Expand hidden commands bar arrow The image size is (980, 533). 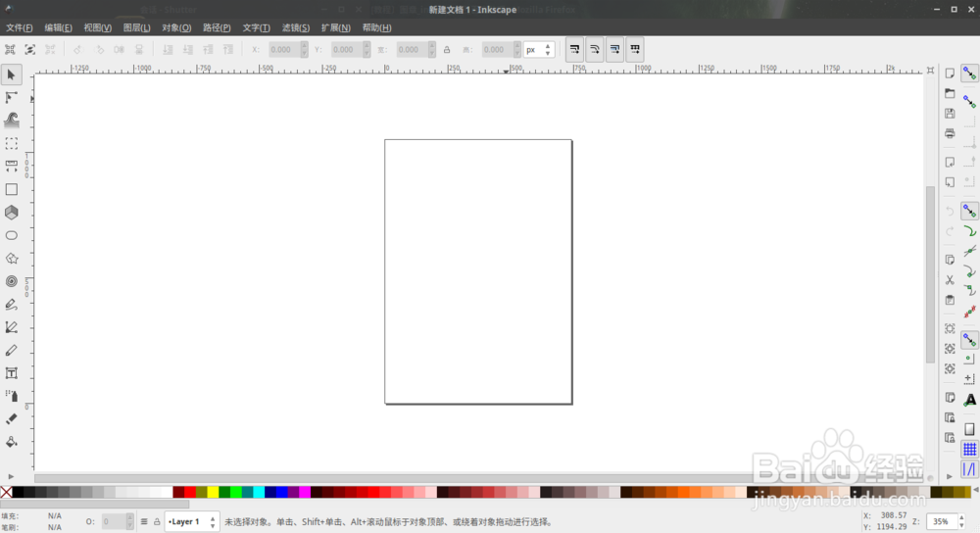[950, 477]
